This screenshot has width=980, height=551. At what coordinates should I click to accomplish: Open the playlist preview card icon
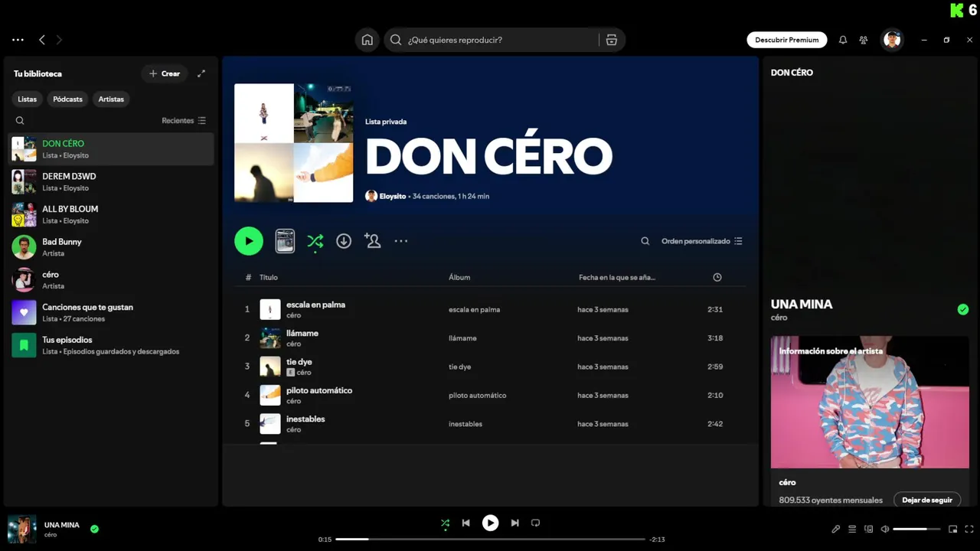tap(285, 241)
